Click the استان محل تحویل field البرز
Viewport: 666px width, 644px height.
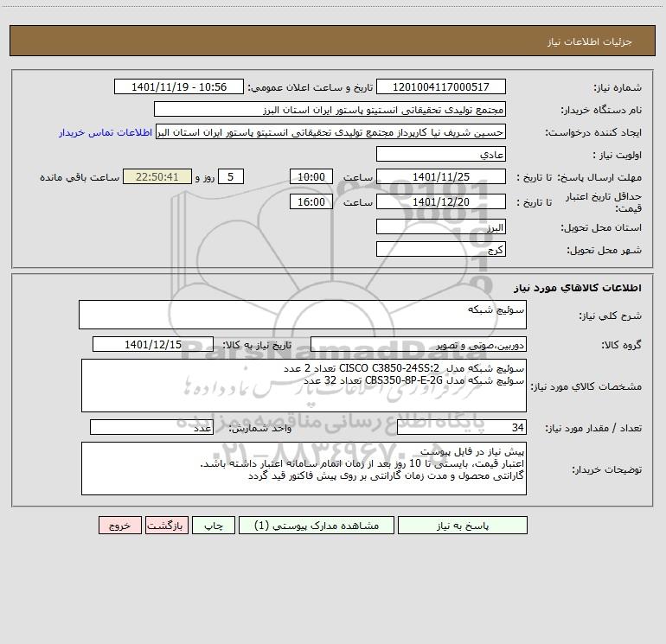pyautogui.click(x=441, y=226)
